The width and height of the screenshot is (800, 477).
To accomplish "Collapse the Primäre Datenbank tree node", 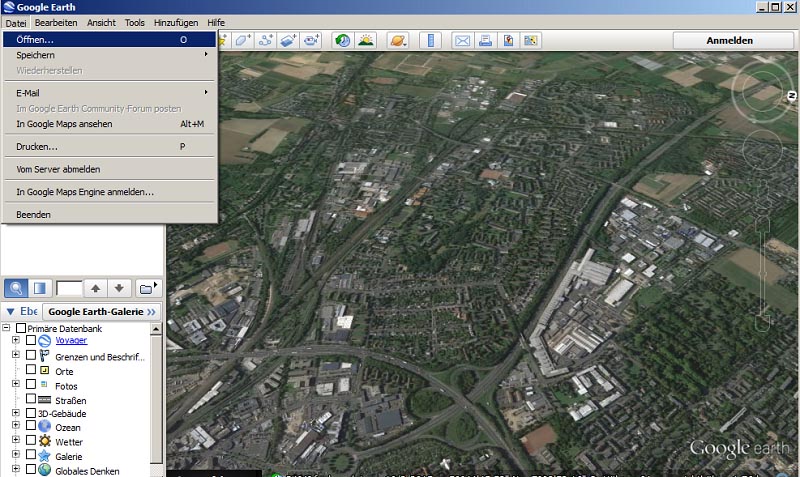I will [8, 328].
